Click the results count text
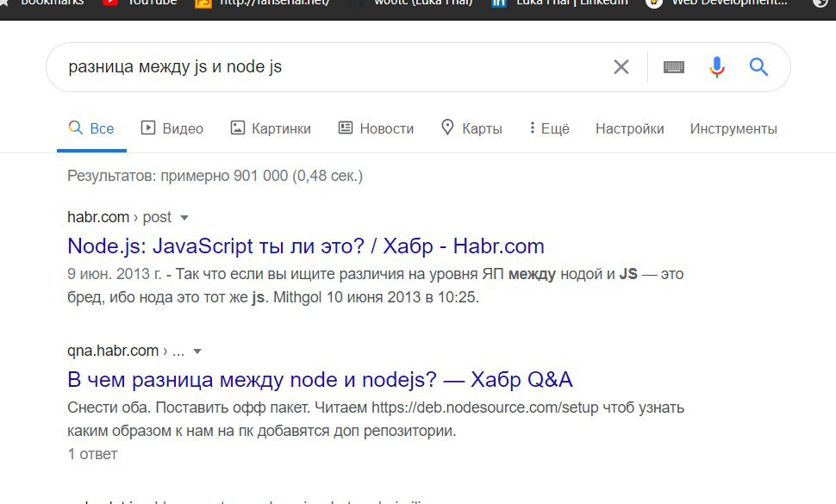The image size is (836, 504). click(x=215, y=176)
